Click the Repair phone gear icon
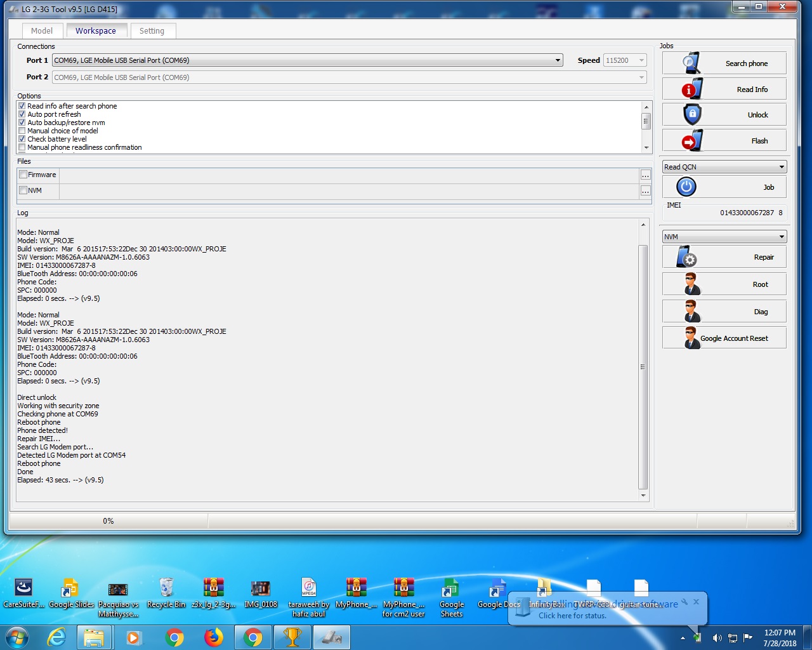Image resolution: width=812 pixels, height=650 pixels. [686, 256]
